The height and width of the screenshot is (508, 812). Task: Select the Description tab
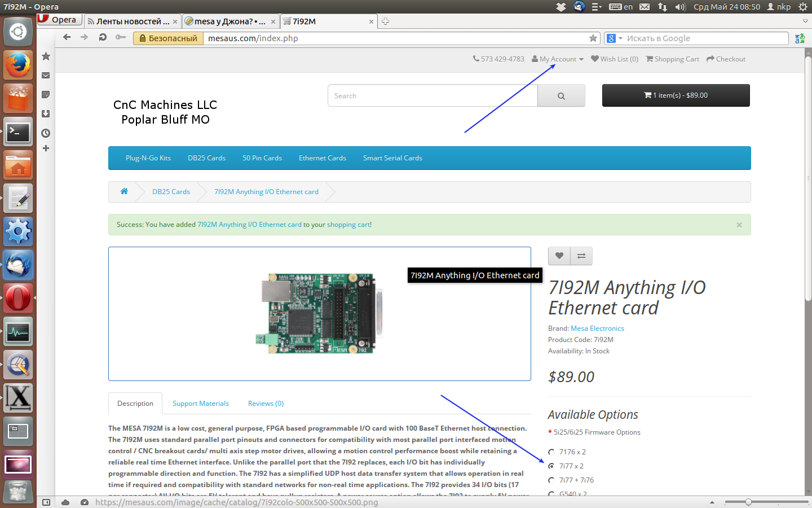pyautogui.click(x=135, y=404)
